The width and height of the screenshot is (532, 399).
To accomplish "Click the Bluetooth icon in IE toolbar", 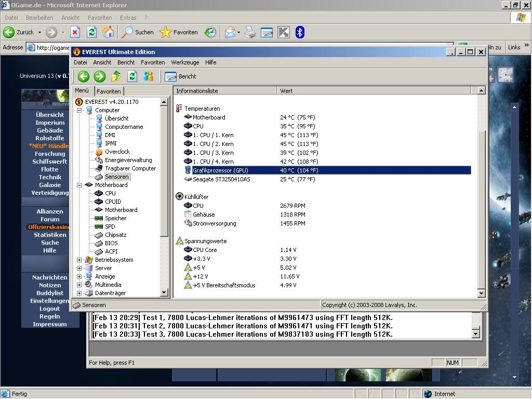I will [x=300, y=32].
